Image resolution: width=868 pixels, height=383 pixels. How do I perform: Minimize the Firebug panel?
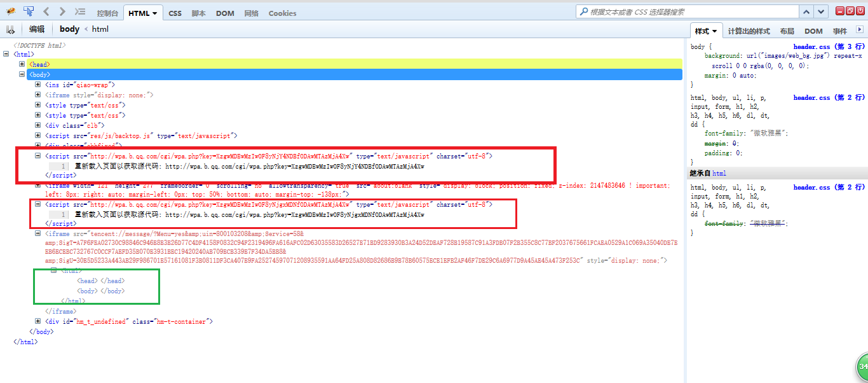pos(840,11)
